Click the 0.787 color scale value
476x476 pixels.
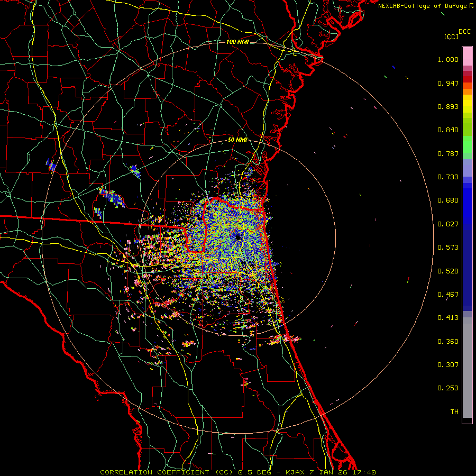tap(448, 153)
